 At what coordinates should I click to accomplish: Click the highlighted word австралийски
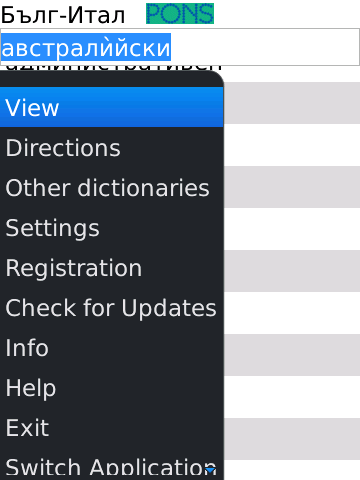(x=86, y=47)
